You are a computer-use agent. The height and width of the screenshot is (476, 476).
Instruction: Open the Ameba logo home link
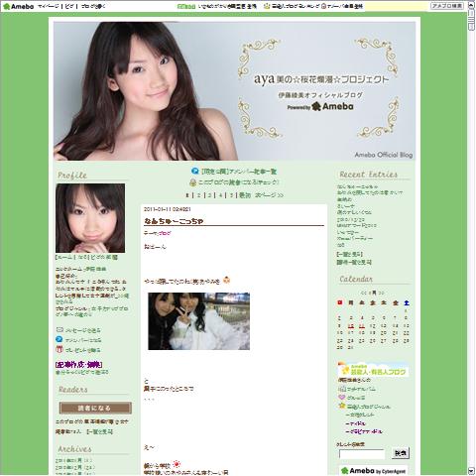pos(18,6)
